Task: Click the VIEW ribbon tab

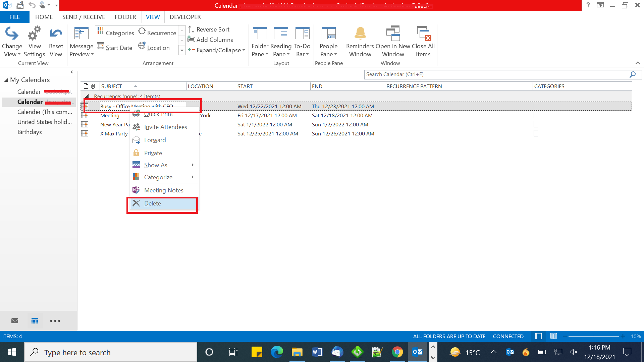Action: pos(153,17)
